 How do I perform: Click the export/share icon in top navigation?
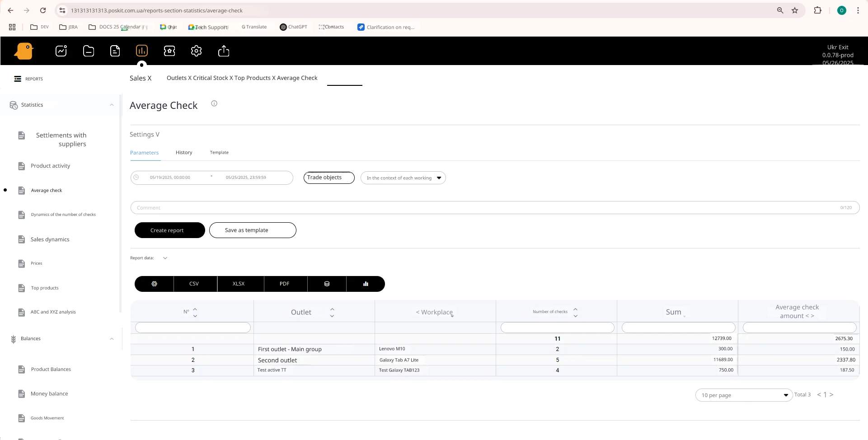click(224, 51)
